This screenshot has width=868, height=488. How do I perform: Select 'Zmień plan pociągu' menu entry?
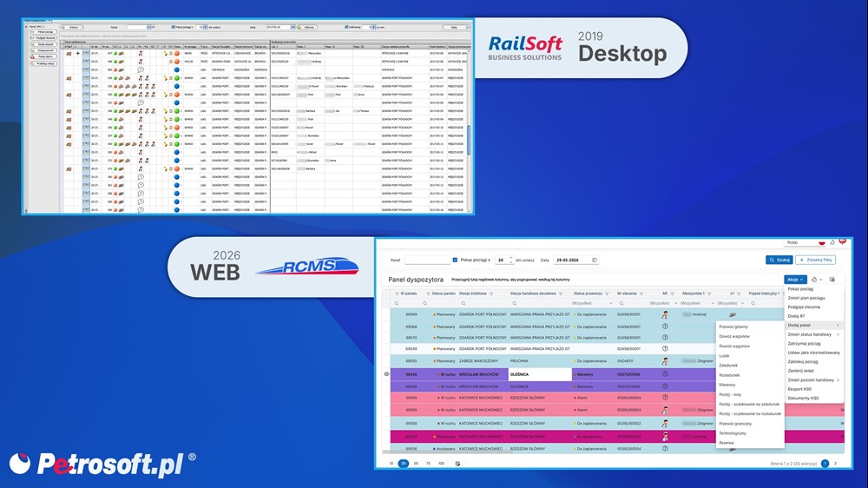pyautogui.click(x=806, y=298)
